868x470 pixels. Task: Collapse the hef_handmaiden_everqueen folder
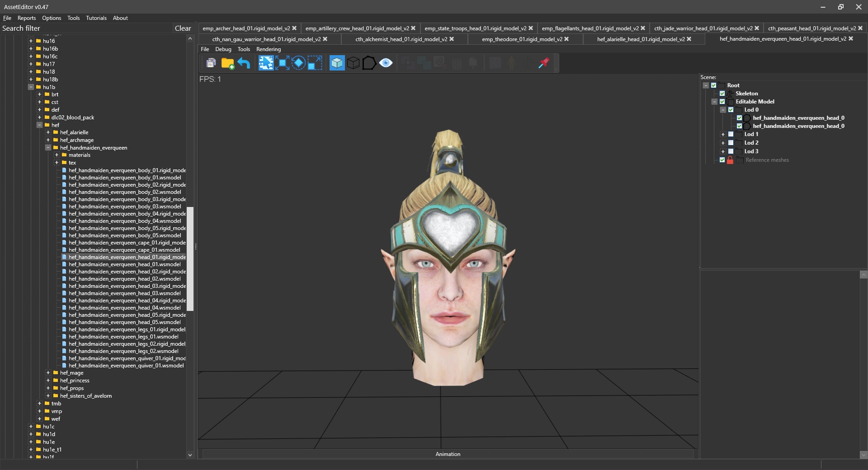pyautogui.click(x=48, y=148)
